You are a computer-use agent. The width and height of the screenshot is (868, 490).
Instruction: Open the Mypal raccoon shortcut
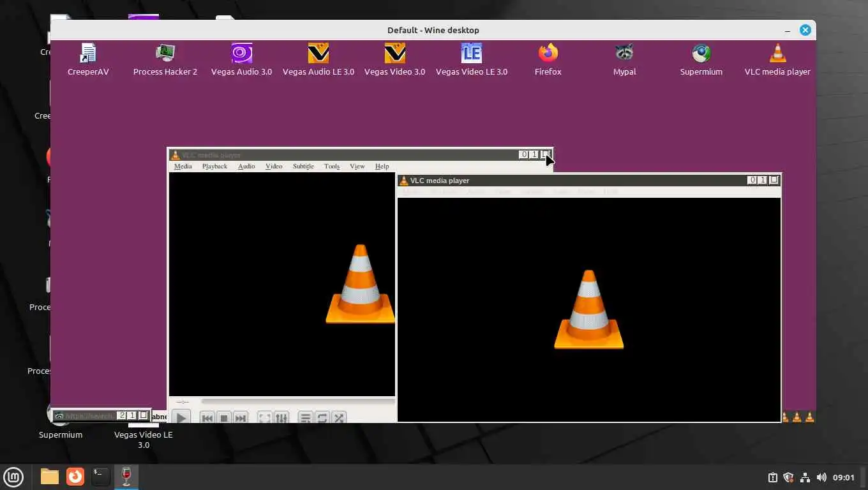[624, 60]
